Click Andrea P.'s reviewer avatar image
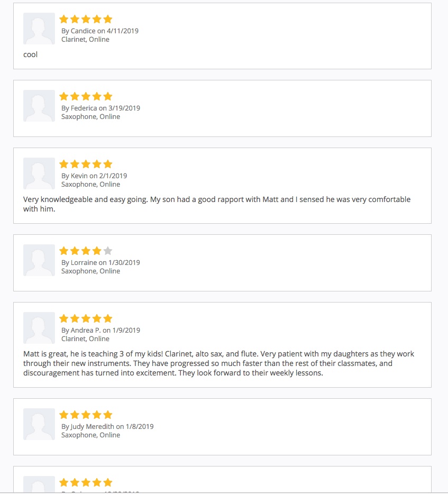Screen dimensions: 448x494 click(39, 328)
